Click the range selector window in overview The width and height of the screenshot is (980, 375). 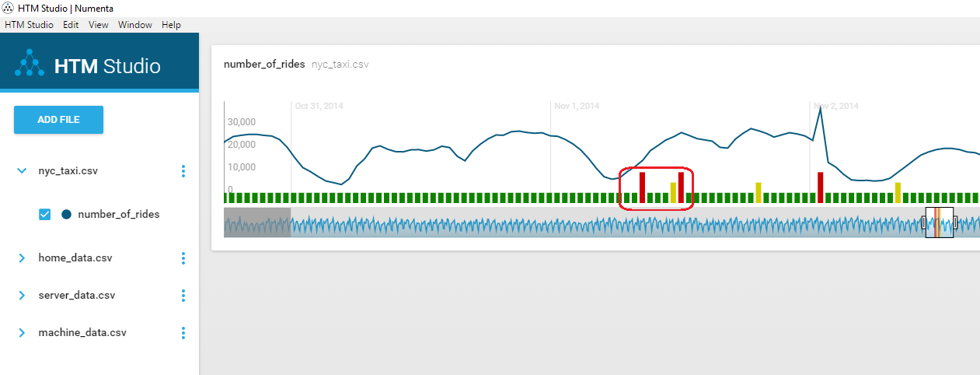(940, 223)
